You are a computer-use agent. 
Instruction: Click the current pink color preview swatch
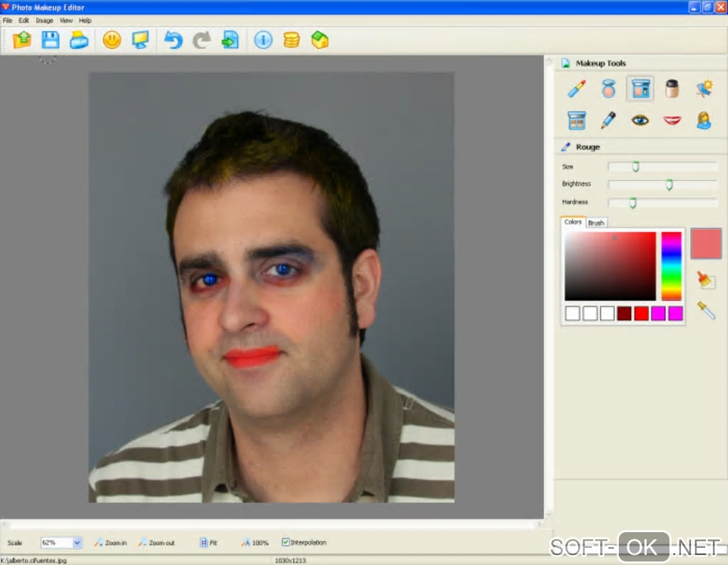pos(706,244)
